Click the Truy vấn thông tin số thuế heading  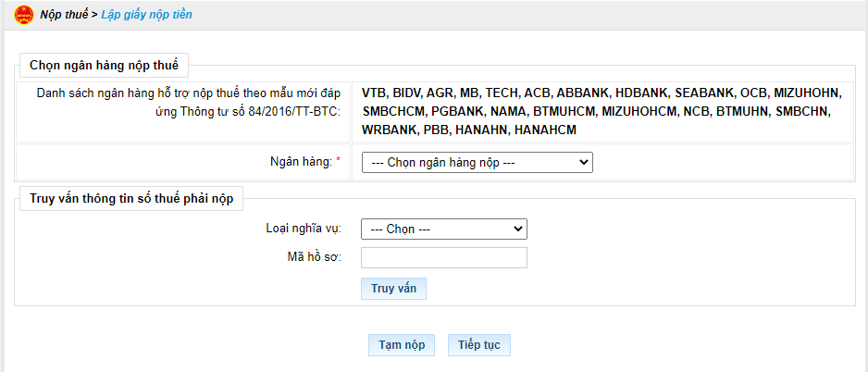pos(130,199)
